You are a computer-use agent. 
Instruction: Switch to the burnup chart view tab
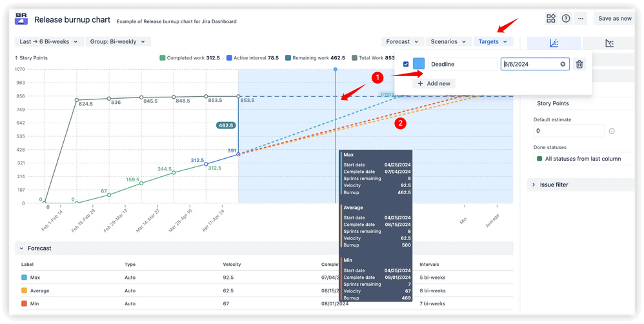pos(554,43)
